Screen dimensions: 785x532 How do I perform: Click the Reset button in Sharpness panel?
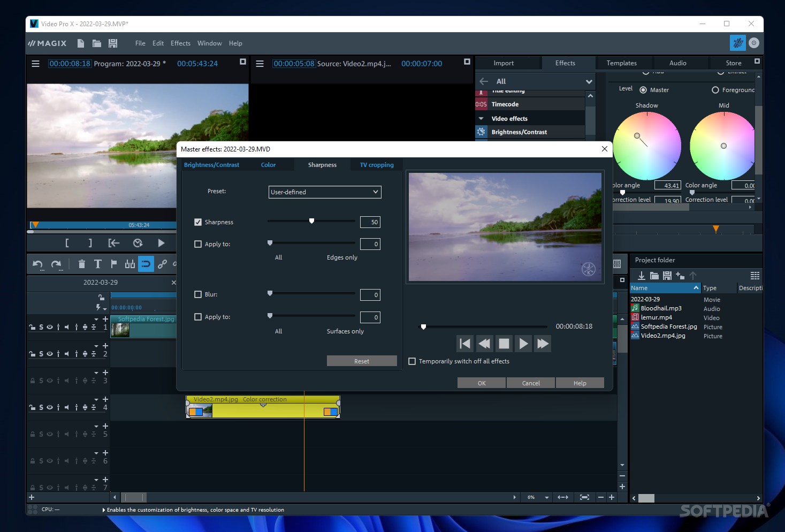pyautogui.click(x=361, y=361)
